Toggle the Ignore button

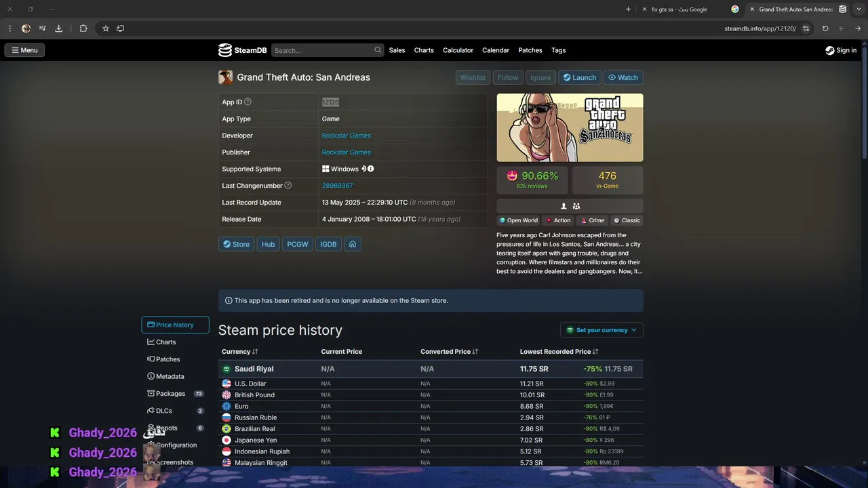coord(540,77)
